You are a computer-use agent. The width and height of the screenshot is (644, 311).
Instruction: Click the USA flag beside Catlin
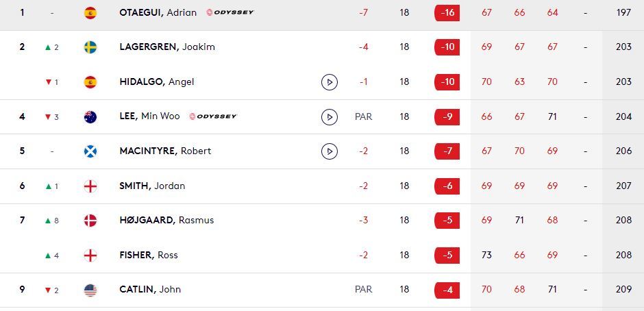[90, 290]
